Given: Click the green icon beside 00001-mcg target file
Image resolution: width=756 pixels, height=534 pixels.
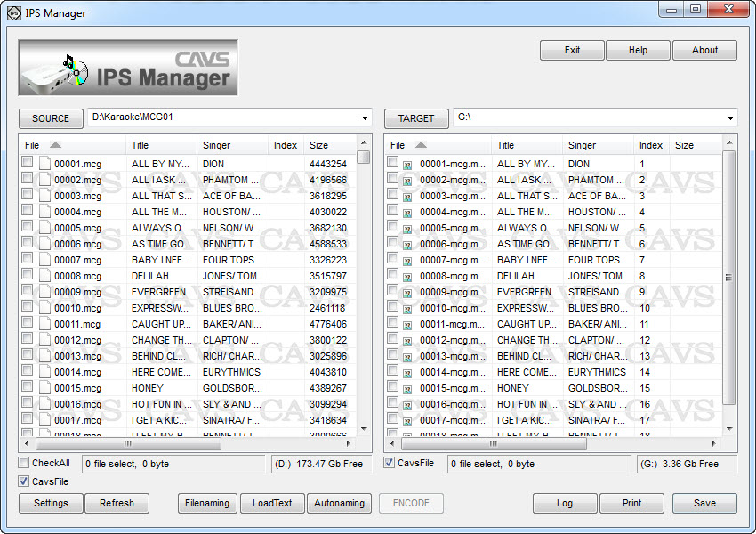Looking at the screenshot, I should point(407,165).
